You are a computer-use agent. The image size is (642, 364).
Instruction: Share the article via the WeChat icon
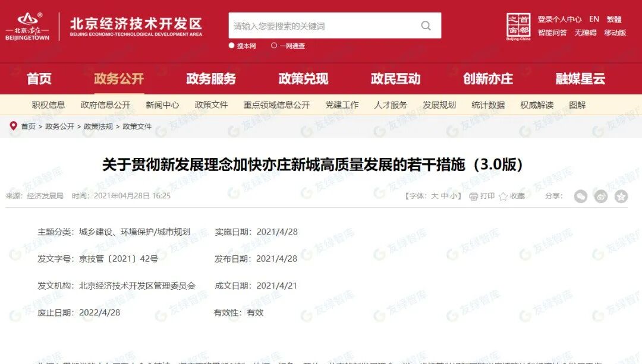581,196
